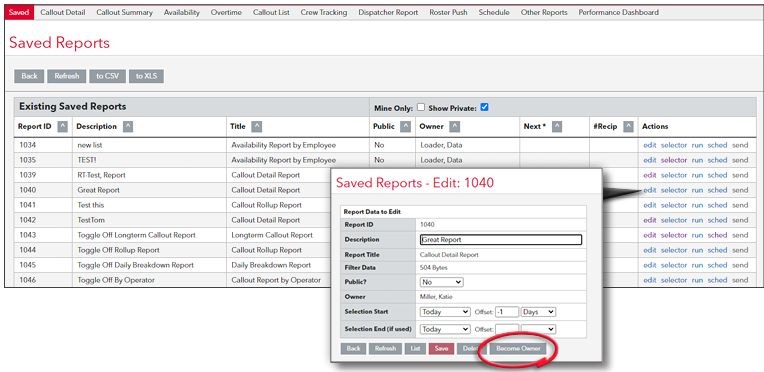Open the Other Reports tab
Viewport: 764px width, 372px height.
tap(544, 13)
